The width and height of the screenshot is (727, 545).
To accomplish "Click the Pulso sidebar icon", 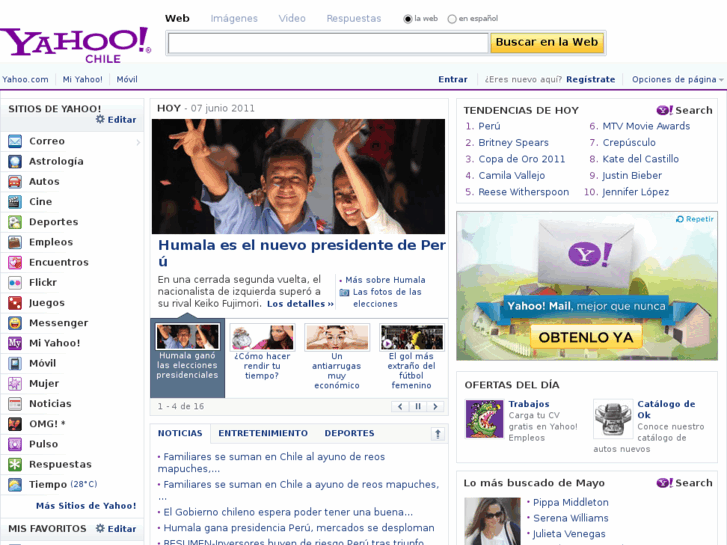I will (15, 444).
